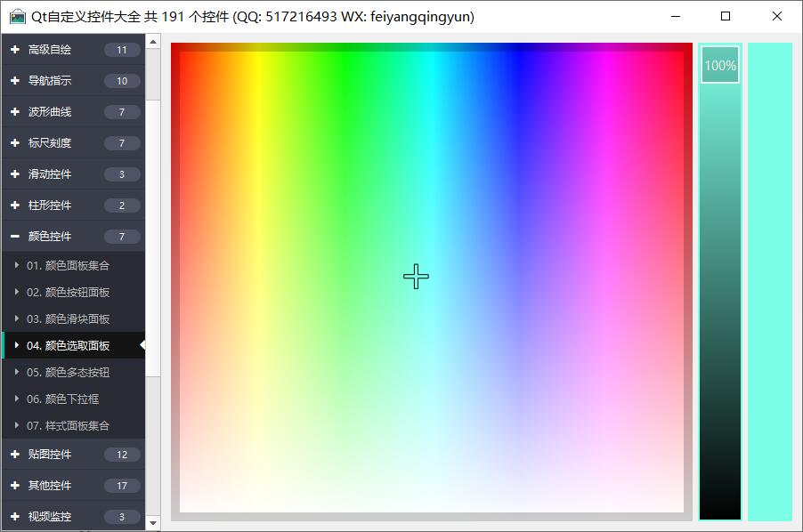Click the 100% brightness slider handle
The image size is (803, 532).
pyautogui.click(x=720, y=65)
